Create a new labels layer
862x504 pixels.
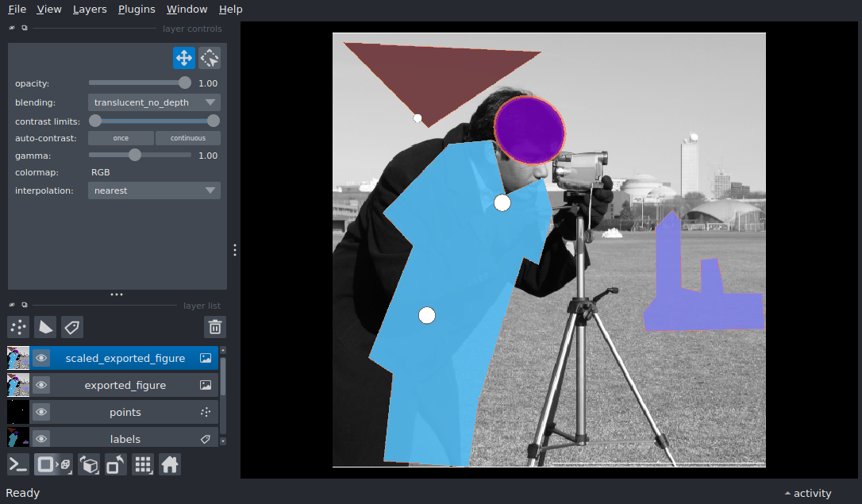point(72,327)
